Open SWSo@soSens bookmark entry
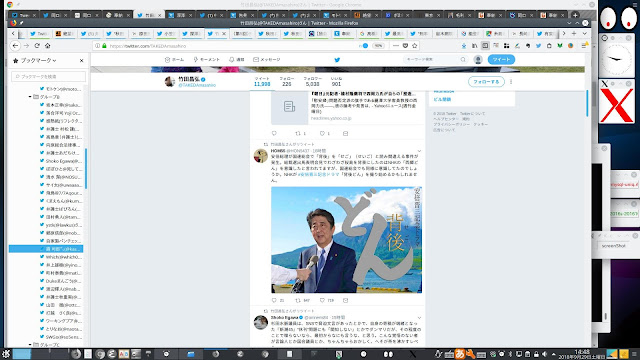This screenshot has width=640, height=360. [61, 337]
